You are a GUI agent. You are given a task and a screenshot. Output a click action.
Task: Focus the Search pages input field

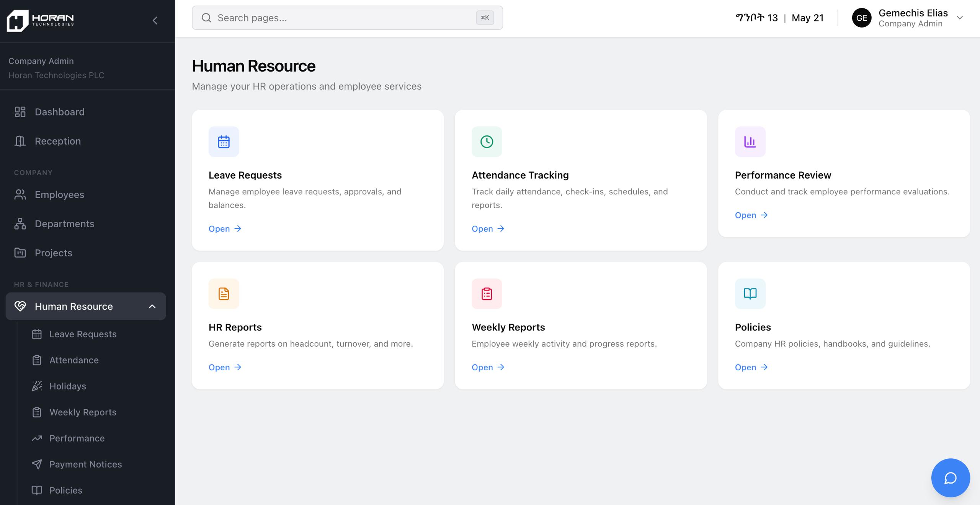tap(347, 18)
